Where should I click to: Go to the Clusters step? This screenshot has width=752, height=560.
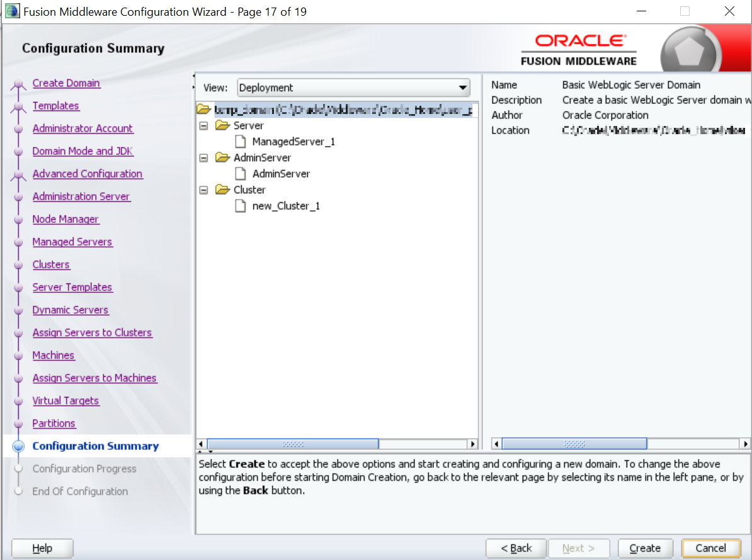51,265
